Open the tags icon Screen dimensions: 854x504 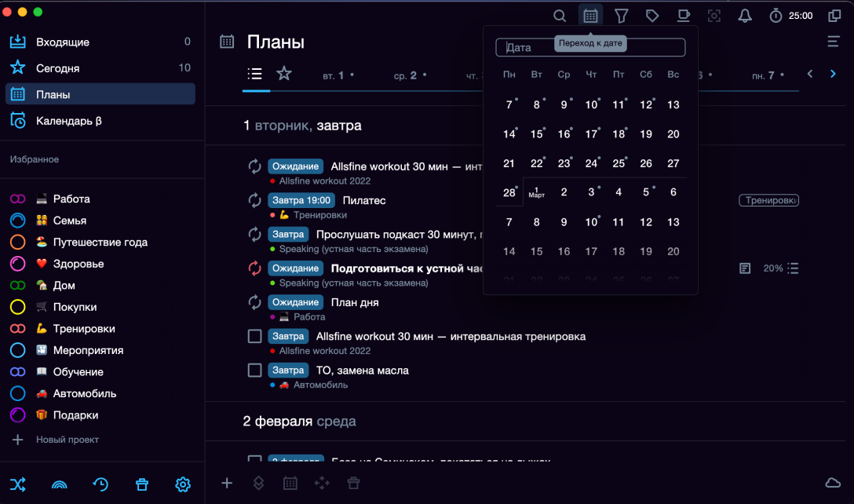(x=652, y=15)
